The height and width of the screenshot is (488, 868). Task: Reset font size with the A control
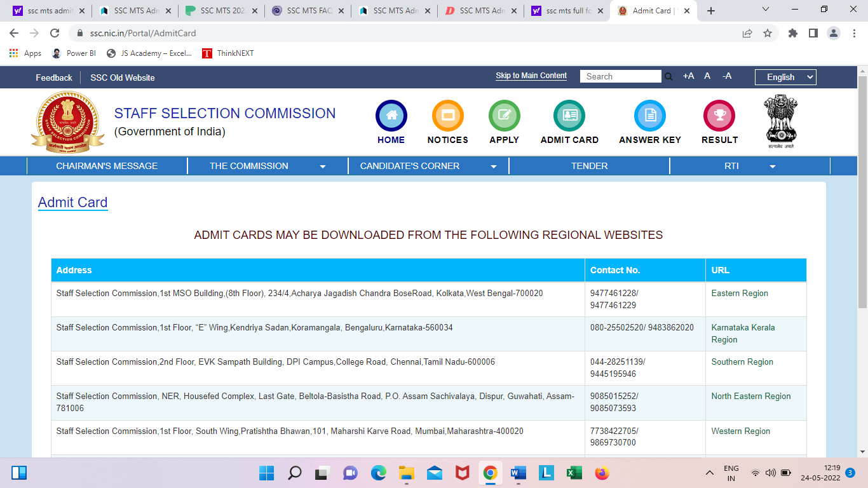[707, 76]
